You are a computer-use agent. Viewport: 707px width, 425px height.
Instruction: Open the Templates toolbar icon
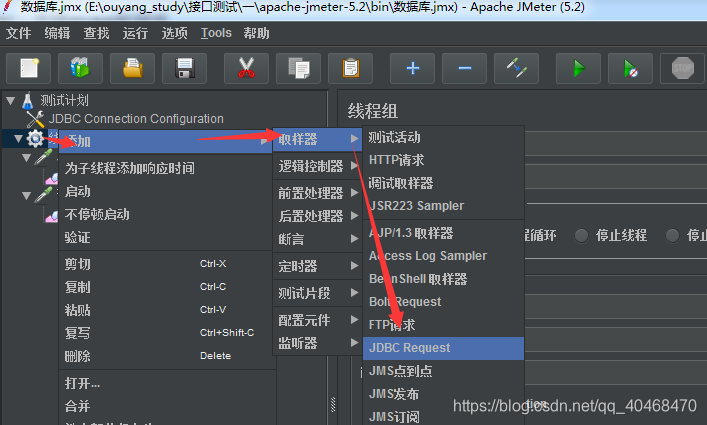click(80, 69)
